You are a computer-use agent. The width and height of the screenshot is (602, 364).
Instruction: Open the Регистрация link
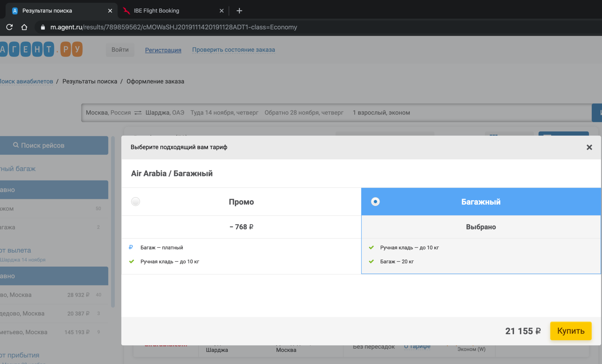[x=163, y=50]
